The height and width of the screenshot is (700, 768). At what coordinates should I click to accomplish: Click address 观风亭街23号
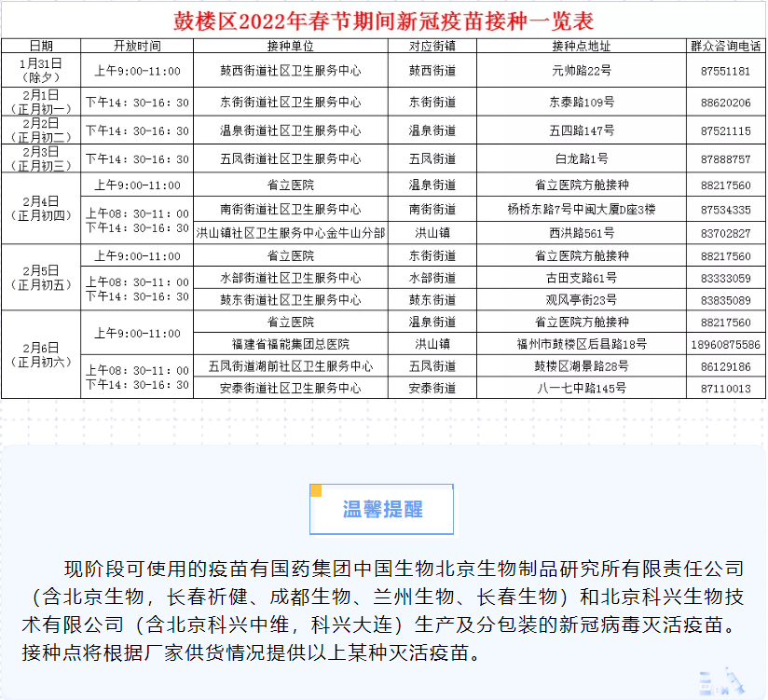582,299
